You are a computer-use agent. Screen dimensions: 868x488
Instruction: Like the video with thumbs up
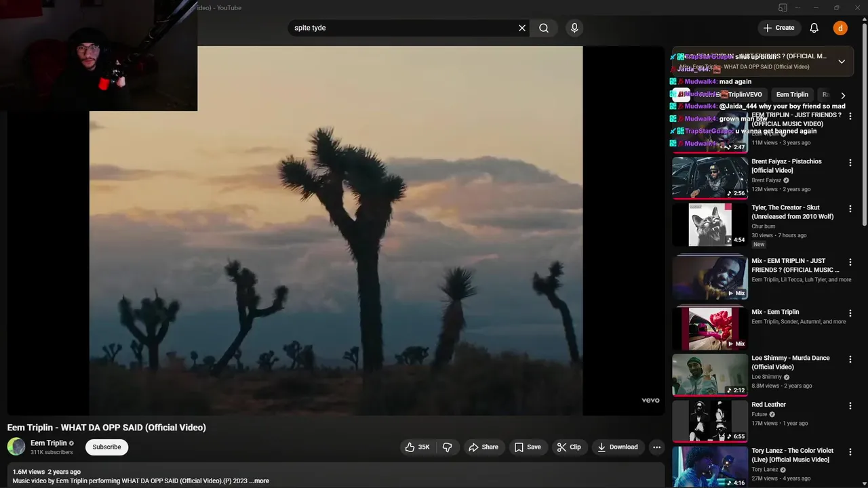coord(417,447)
